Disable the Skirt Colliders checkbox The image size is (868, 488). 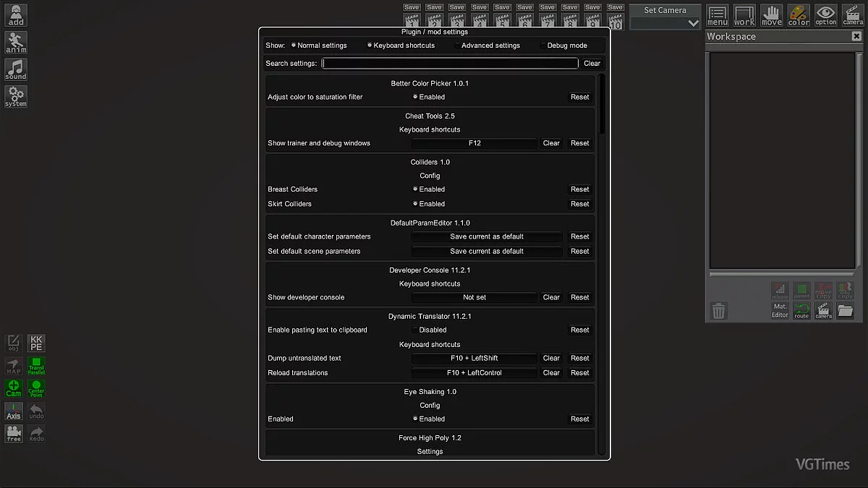pyautogui.click(x=415, y=204)
